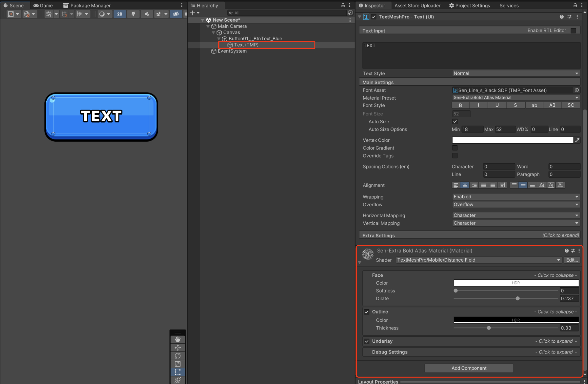Select the Rect Transform tool
This screenshot has height=384, width=588.
click(x=178, y=372)
